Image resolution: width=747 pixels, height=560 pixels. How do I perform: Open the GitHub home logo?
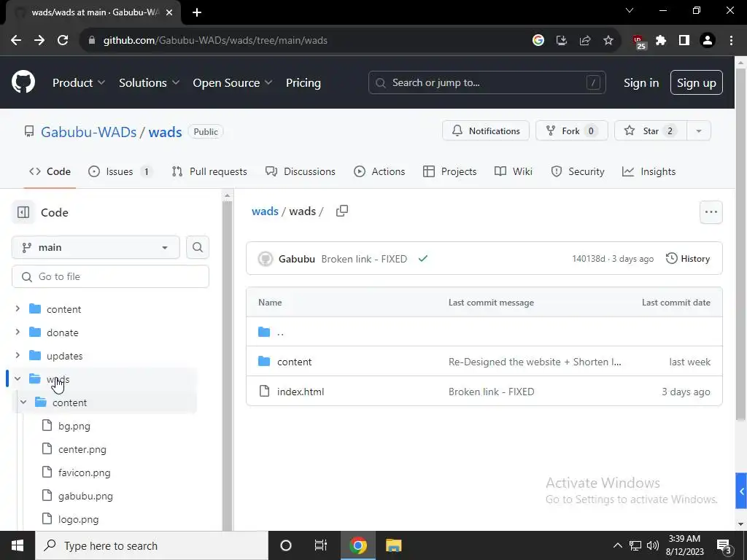coord(23,82)
